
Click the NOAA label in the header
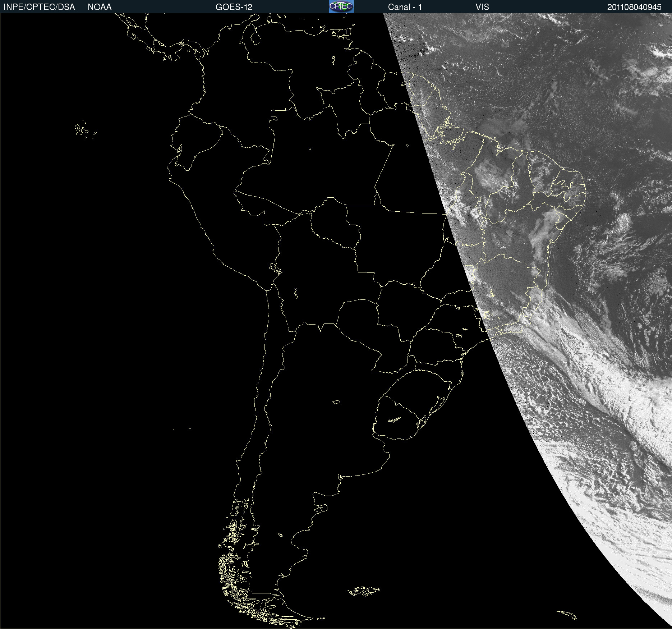(100, 7)
